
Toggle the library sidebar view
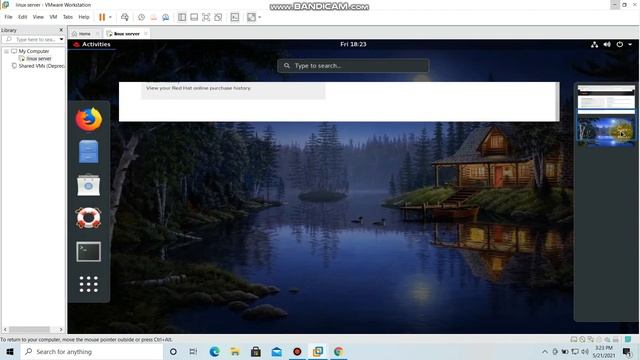[182, 17]
